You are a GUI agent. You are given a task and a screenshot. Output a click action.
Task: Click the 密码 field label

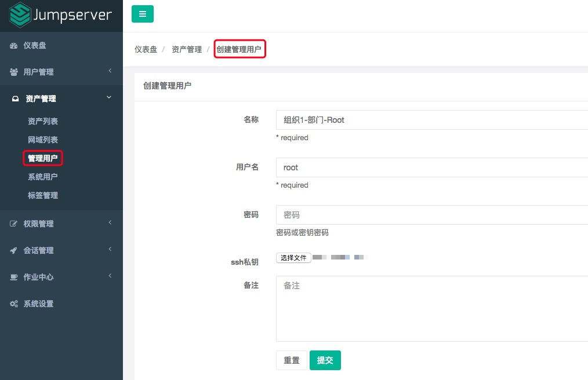pos(251,215)
